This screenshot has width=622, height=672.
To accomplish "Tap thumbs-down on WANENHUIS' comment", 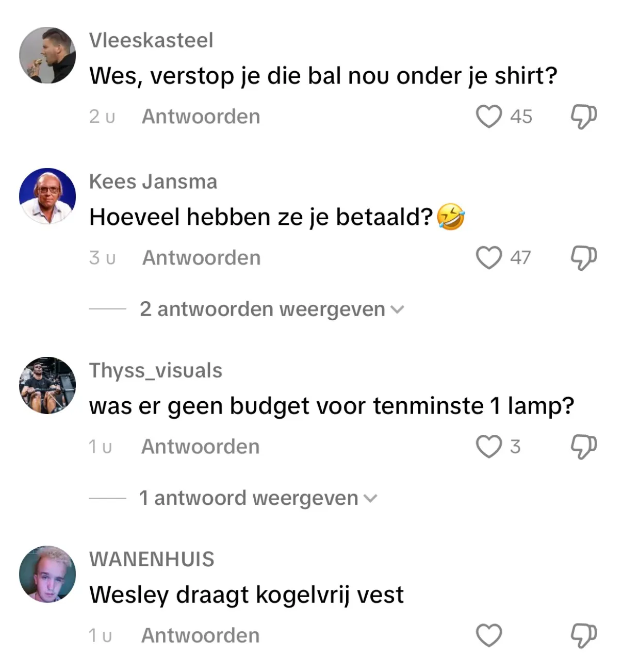I will click(x=583, y=635).
